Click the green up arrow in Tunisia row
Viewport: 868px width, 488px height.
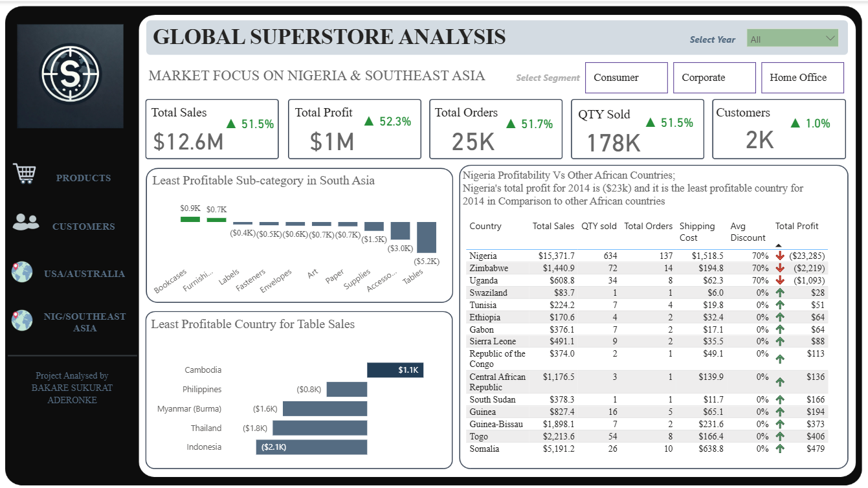click(780, 305)
